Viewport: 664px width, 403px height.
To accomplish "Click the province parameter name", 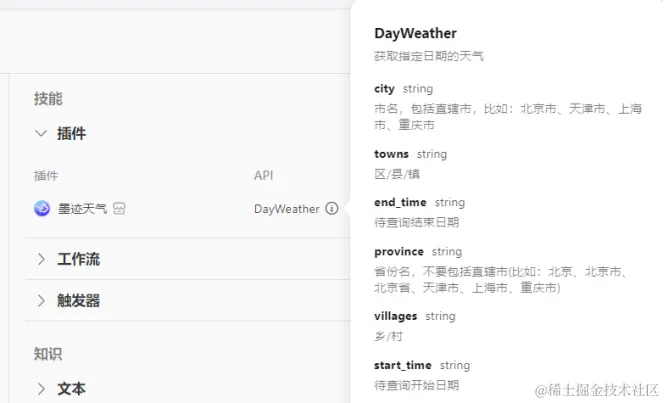I will click(399, 252).
